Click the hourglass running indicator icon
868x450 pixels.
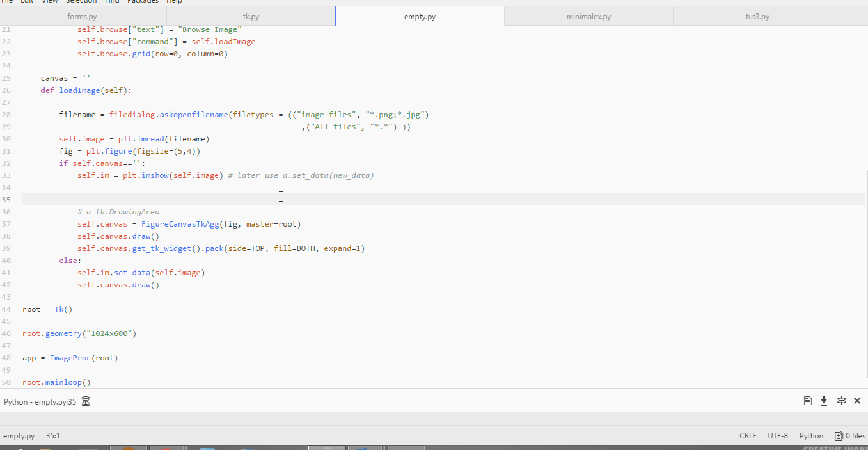pos(86,401)
